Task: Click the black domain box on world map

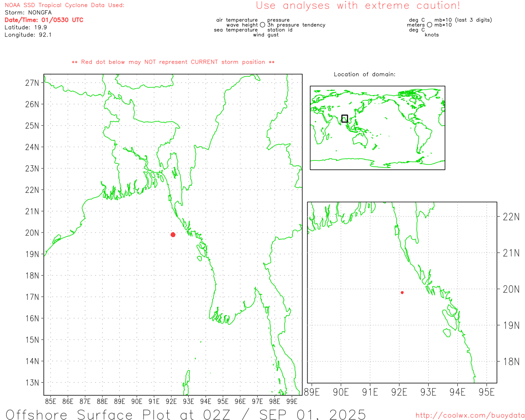Action: coord(345,119)
